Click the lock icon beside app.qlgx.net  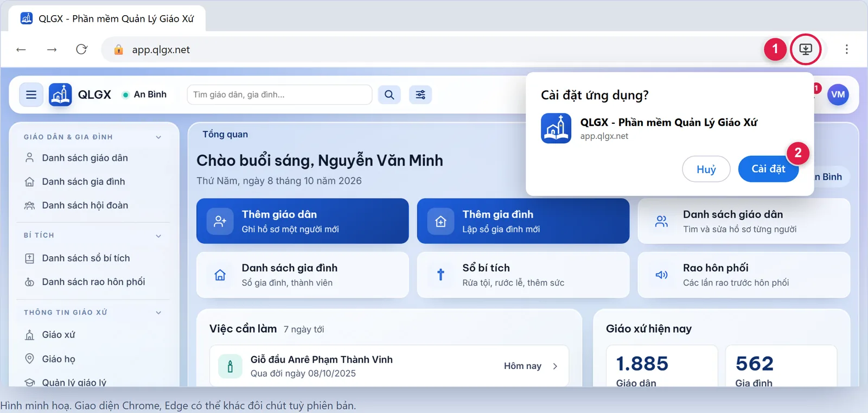tap(118, 50)
